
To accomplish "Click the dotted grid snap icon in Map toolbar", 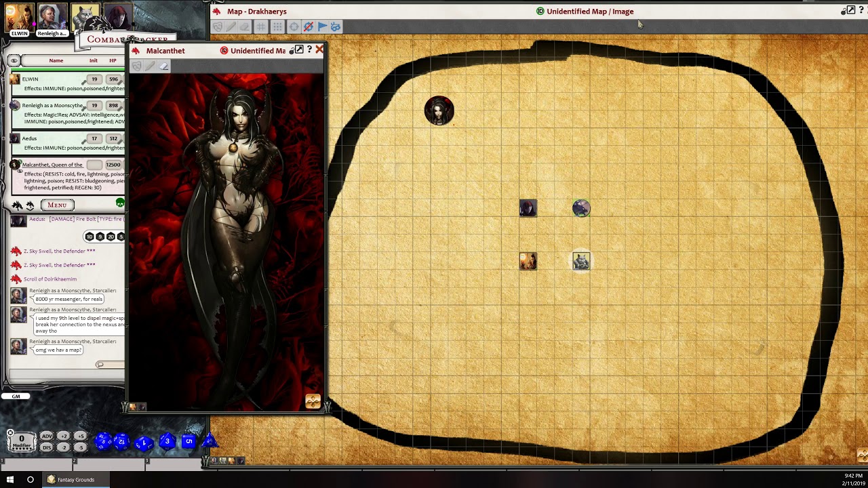I will (277, 26).
